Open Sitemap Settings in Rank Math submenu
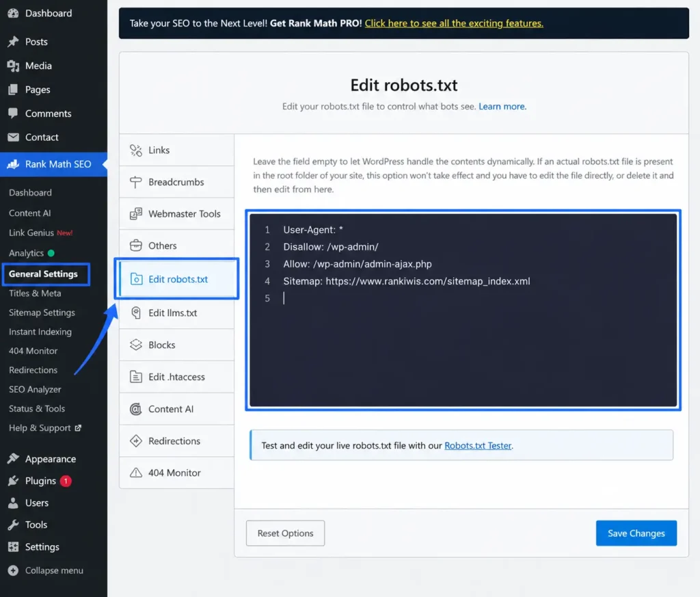Viewport: 700px width, 597px height. [x=42, y=313]
